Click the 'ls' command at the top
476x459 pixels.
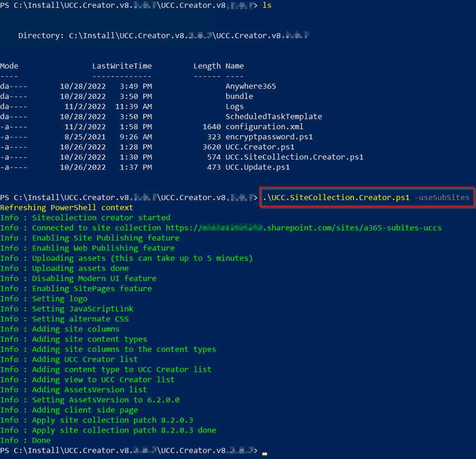[x=267, y=5]
